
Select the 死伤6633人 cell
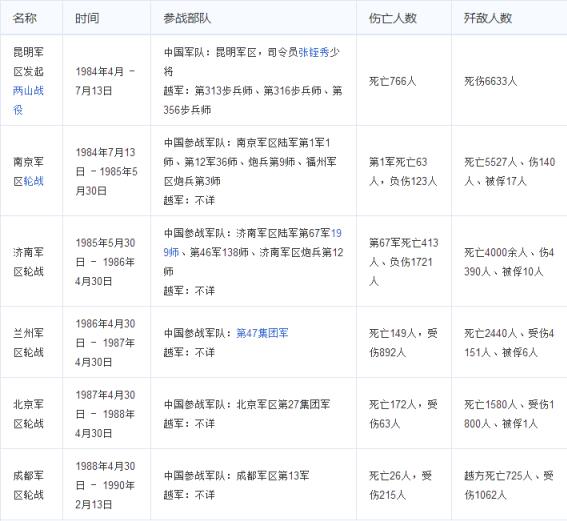click(x=509, y=80)
